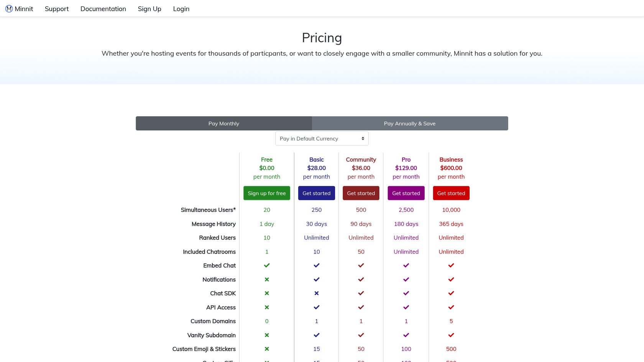
Task: Go to Sign Up page
Action: pyautogui.click(x=149, y=9)
